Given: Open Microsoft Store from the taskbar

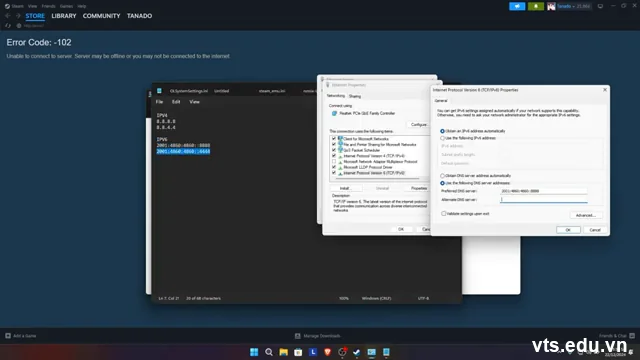Looking at the screenshot, I should 298,352.
